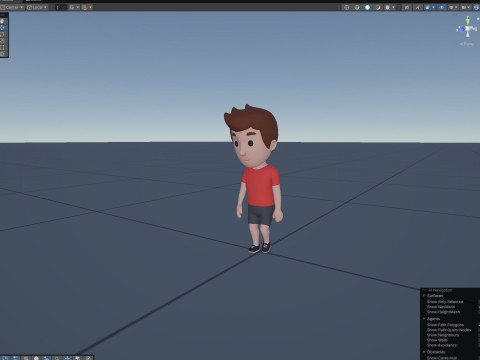Open the Center pivot mode dropdown
The height and width of the screenshot is (360, 480).
(x=12, y=7)
